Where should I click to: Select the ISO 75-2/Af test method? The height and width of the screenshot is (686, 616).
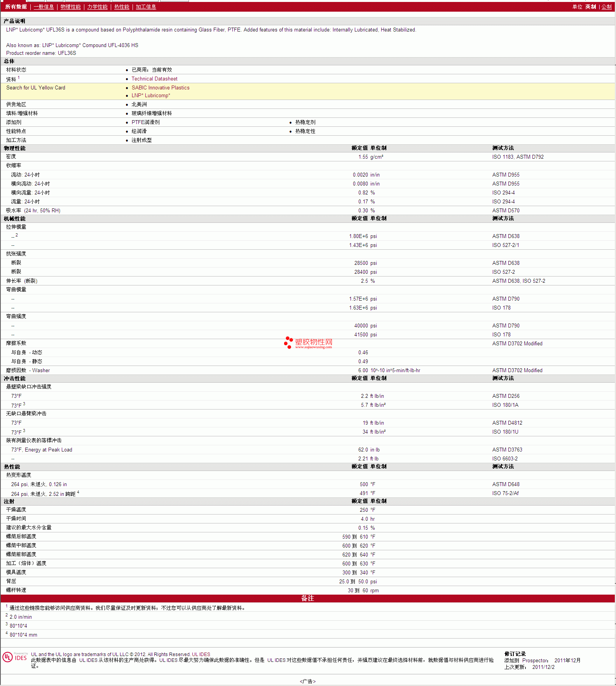(506, 493)
